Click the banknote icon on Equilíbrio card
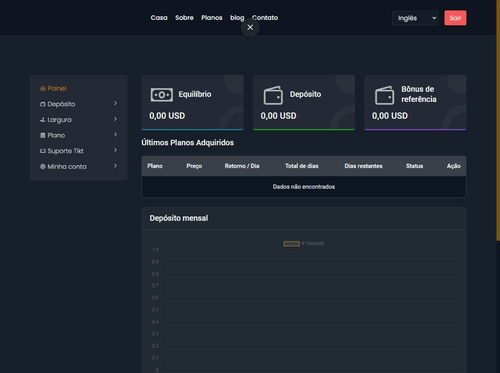The height and width of the screenshot is (373, 500). tap(162, 95)
